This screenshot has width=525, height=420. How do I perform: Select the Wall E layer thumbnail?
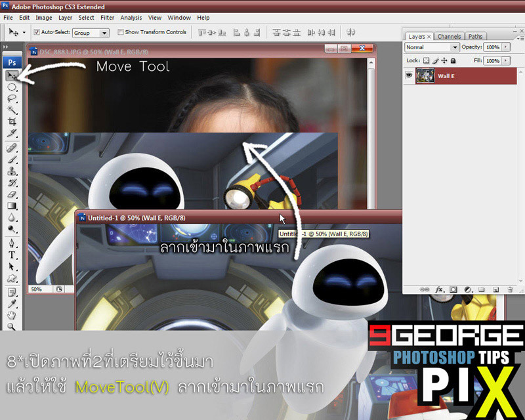(x=425, y=75)
